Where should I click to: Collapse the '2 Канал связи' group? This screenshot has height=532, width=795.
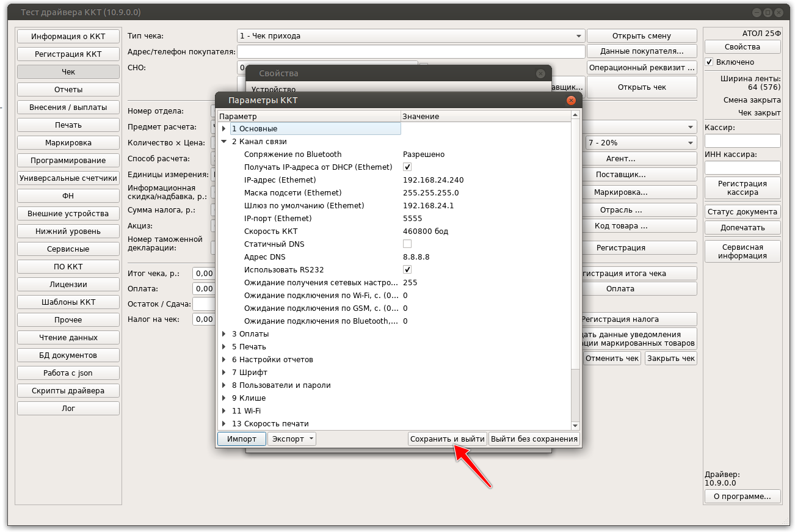pyautogui.click(x=224, y=142)
